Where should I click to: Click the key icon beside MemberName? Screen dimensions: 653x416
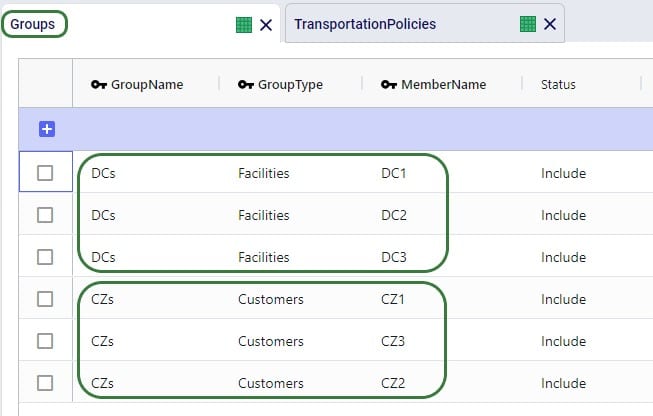[389, 85]
